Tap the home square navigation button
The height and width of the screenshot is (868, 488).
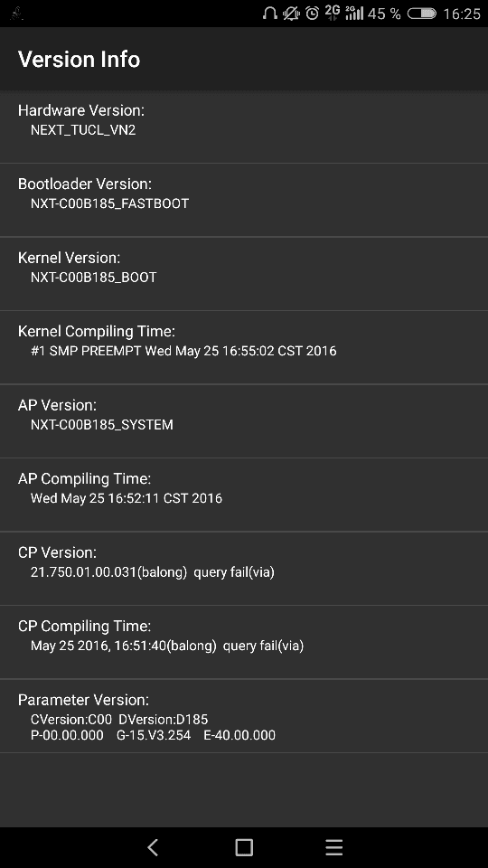click(x=244, y=847)
